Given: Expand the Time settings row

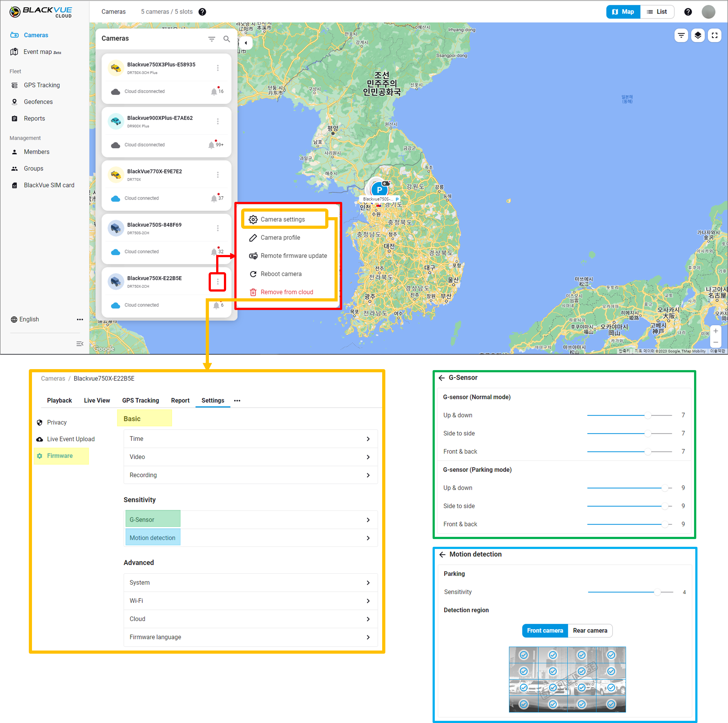Looking at the screenshot, I should click(251, 439).
